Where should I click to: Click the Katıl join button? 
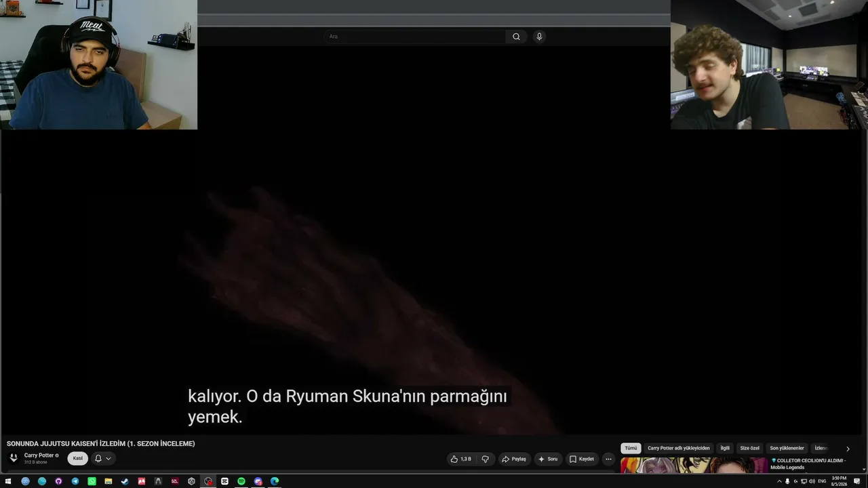(x=78, y=458)
